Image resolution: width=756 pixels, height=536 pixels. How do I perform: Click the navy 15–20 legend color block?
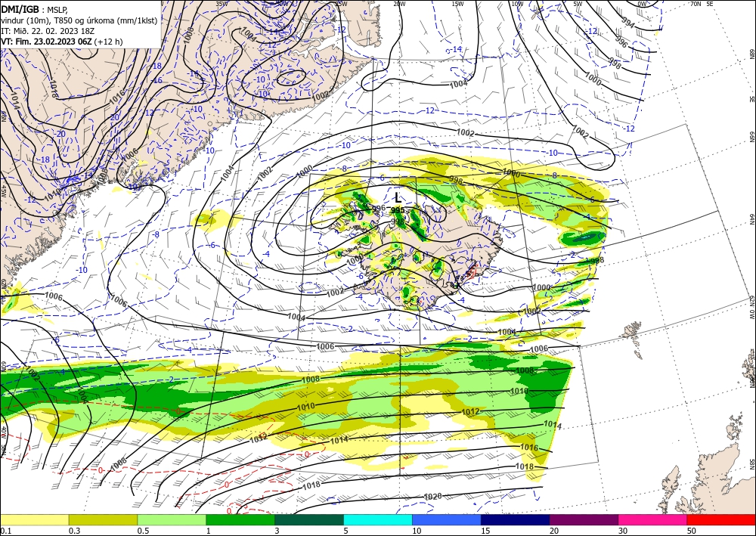(x=516, y=519)
